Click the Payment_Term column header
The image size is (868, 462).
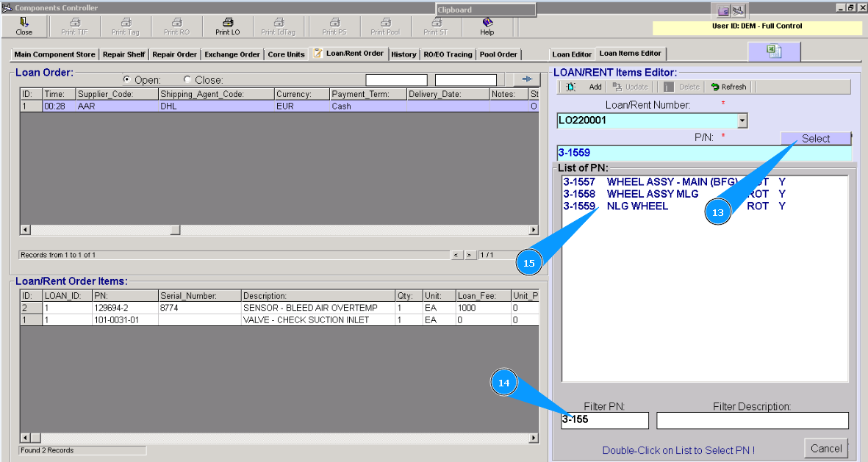(368, 94)
